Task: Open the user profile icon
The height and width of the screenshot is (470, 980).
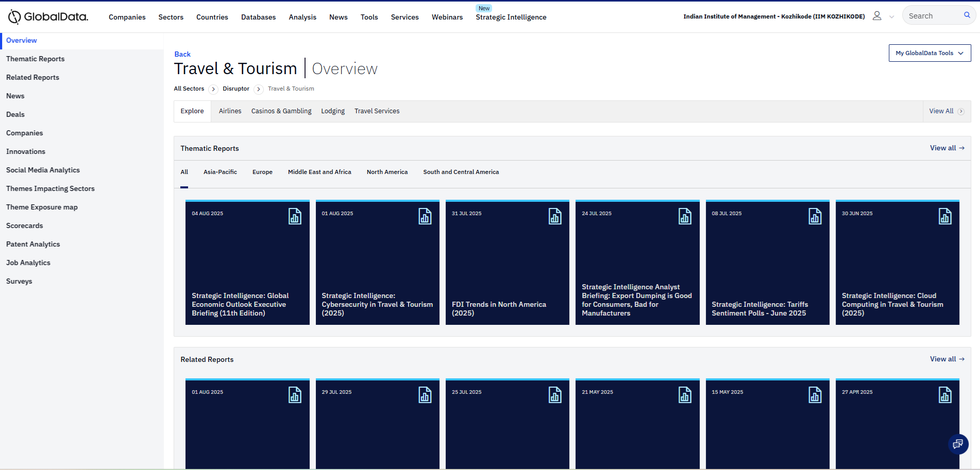Action: 876,16
